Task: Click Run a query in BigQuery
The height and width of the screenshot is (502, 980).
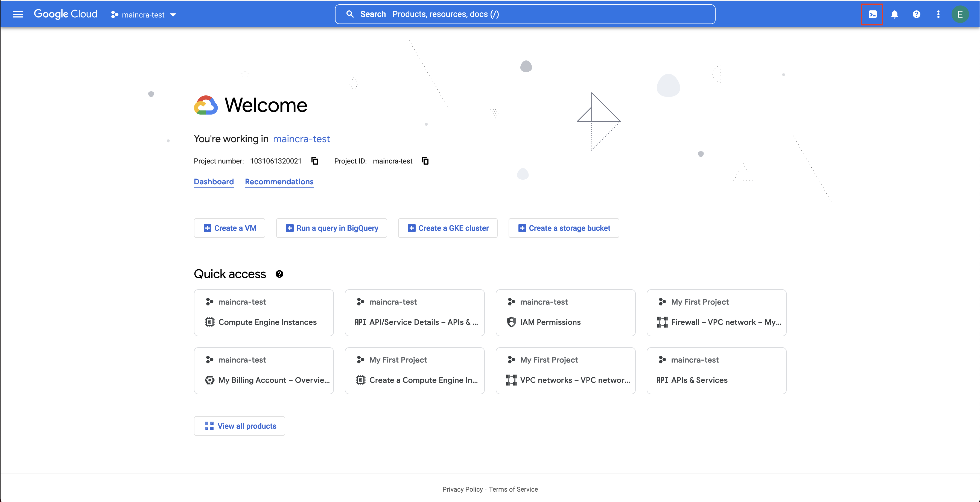Action: click(x=331, y=228)
